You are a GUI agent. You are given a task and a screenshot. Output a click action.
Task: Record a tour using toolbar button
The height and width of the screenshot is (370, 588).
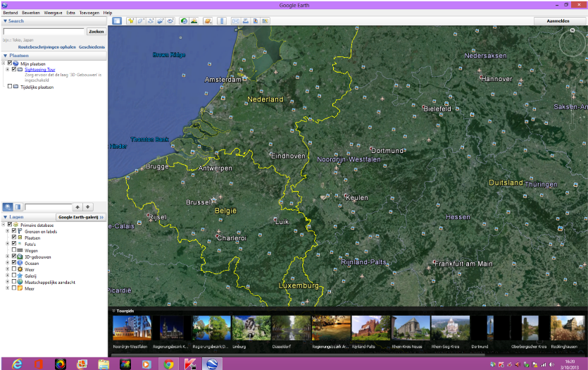[170, 21]
